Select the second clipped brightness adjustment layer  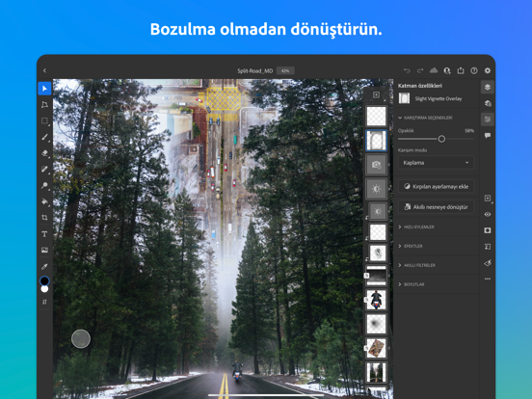[x=378, y=211]
